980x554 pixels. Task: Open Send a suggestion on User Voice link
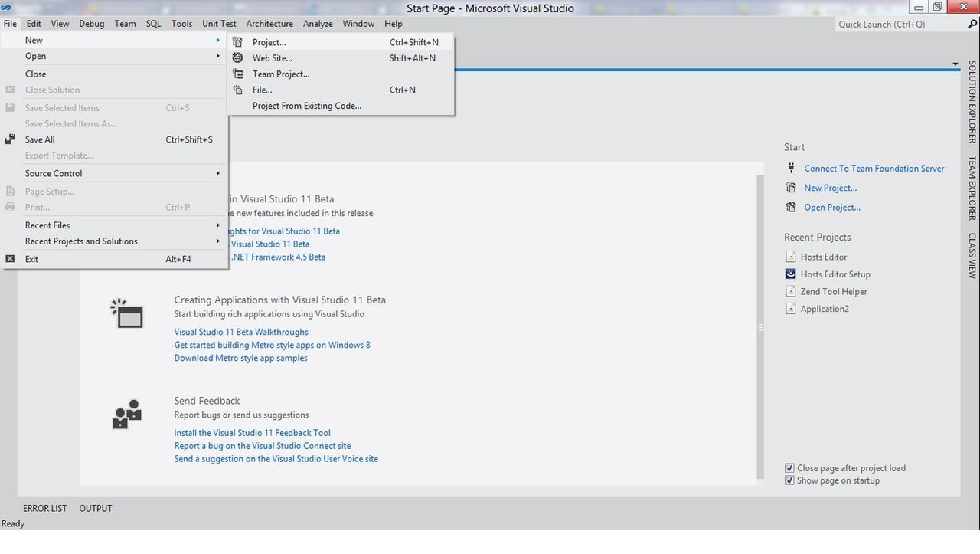pyautogui.click(x=276, y=459)
